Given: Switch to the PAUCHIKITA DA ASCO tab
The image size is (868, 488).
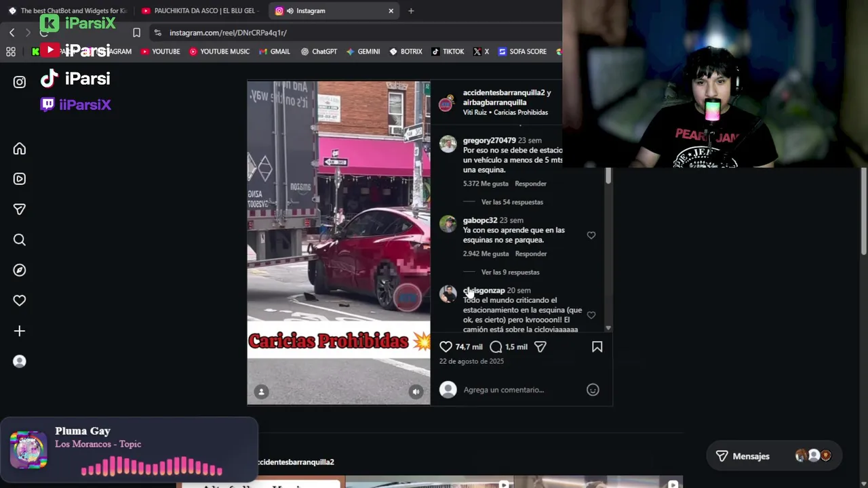Looking at the screenshot, I should [199, 11].
